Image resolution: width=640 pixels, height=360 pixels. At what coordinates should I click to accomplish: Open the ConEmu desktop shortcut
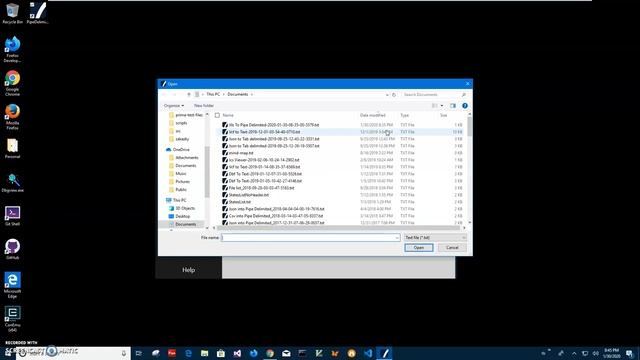tap(12, 319)
